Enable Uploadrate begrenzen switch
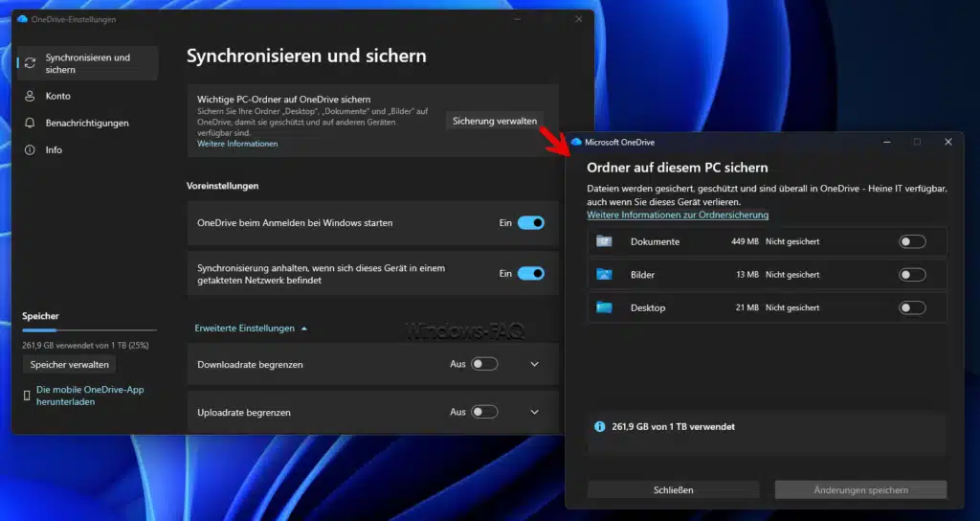This screenshot has height=521, width=980. tap(484, 412)
